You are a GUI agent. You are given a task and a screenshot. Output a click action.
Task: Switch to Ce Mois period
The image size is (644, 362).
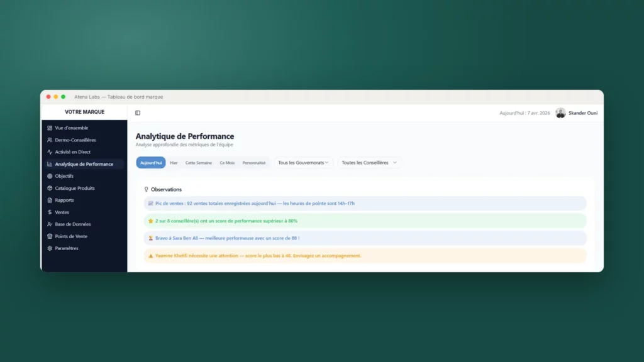click(x=227, y=163)
